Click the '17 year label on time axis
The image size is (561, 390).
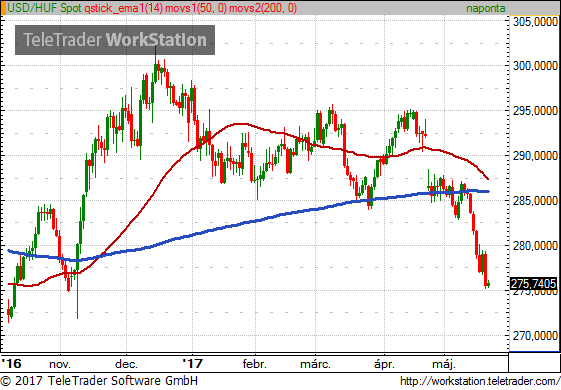(192, 364)
